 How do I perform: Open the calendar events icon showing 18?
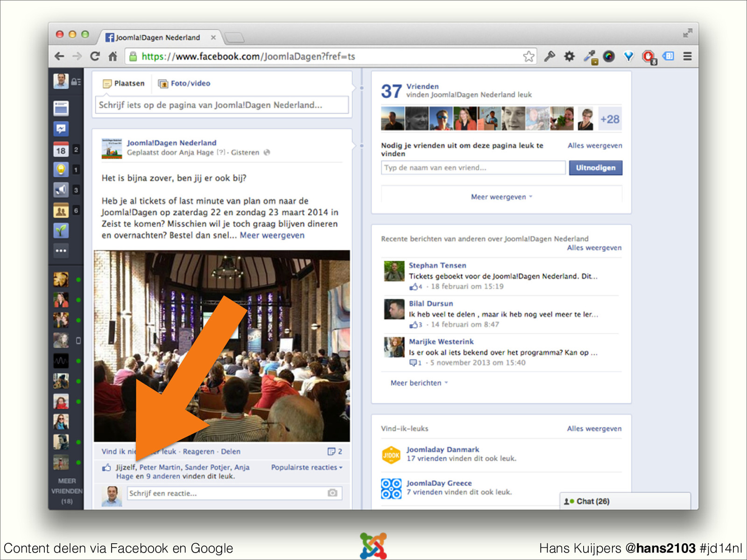[x=61, y=149]
